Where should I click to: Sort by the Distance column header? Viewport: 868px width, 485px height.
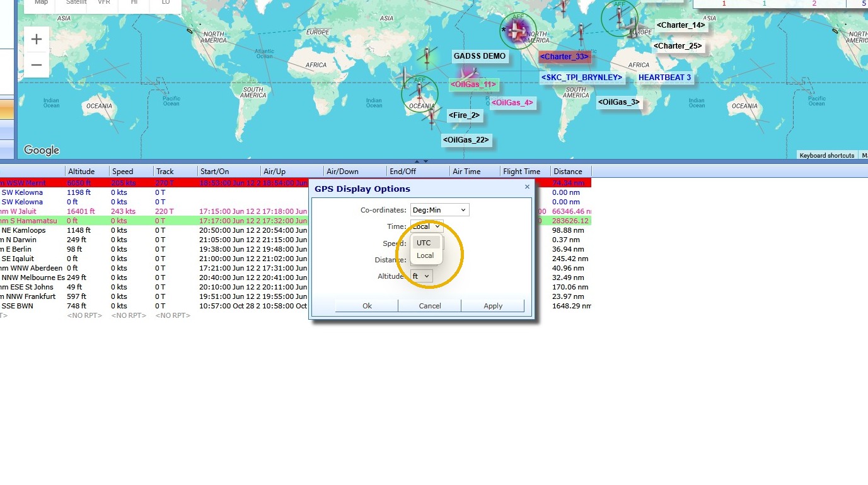point(571,172)
